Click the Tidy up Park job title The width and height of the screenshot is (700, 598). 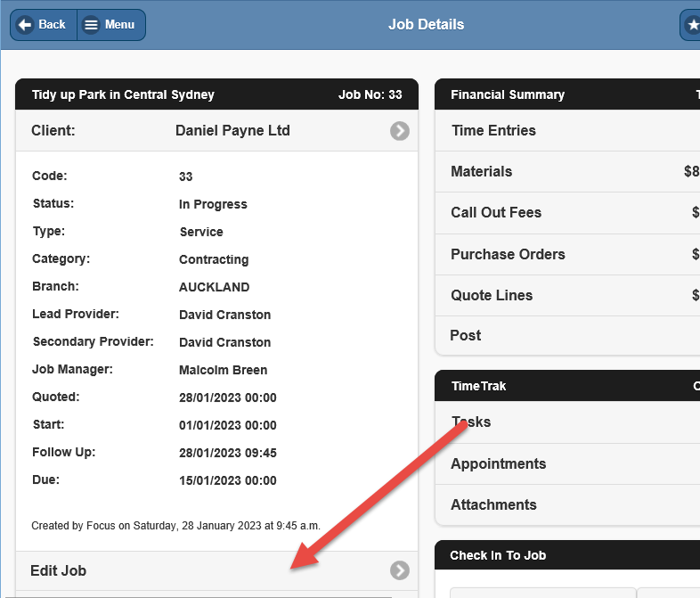point(123,94)
